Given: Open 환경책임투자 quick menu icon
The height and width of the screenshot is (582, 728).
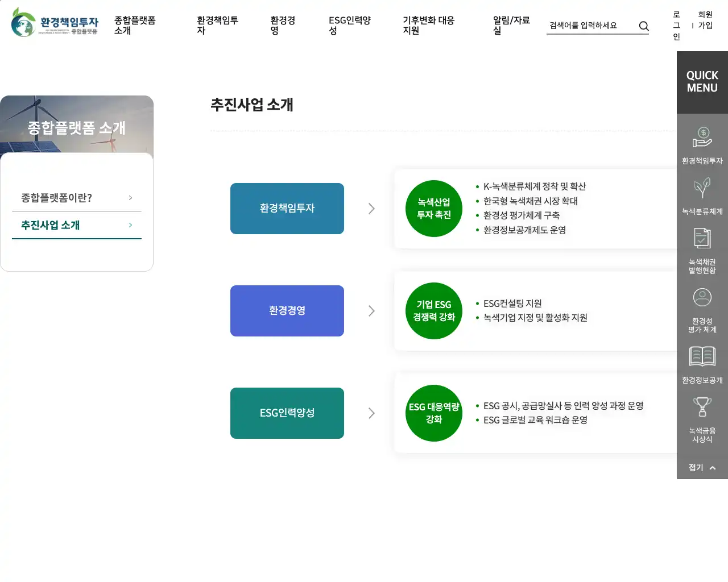Looking at the screenshot, I should [x=702, y=138].
